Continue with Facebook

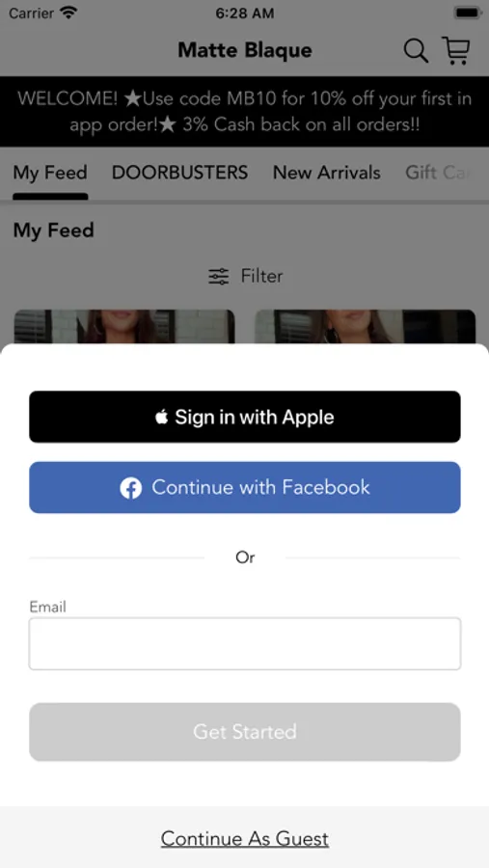(x=245, y=488)
